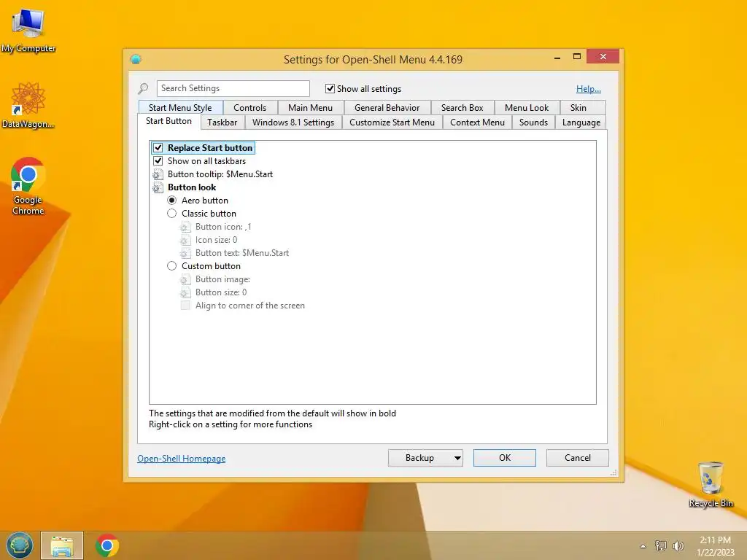Open the General Behavior tab
The height and width of the screenshot is (560, 747).
(x=387, y=108)
